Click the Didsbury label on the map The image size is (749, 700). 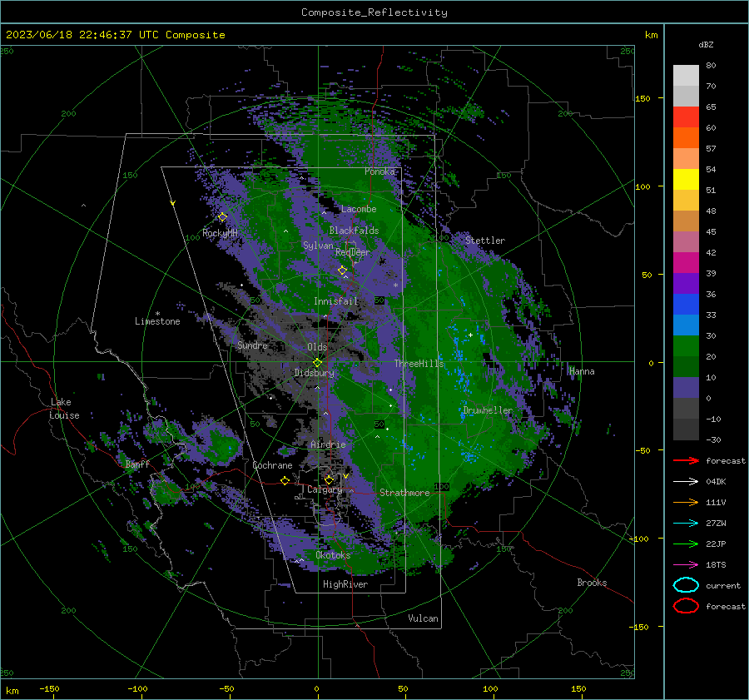tap(314, 373)
